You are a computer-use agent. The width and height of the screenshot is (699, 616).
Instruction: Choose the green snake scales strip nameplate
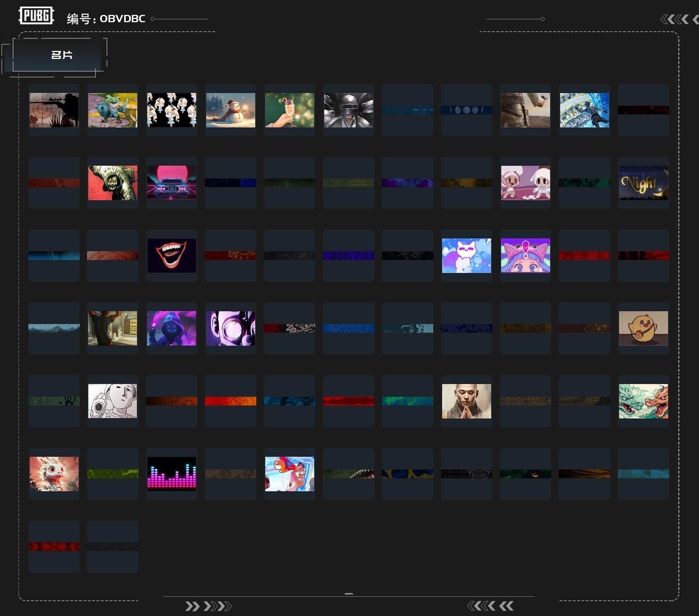click(113, 474)
